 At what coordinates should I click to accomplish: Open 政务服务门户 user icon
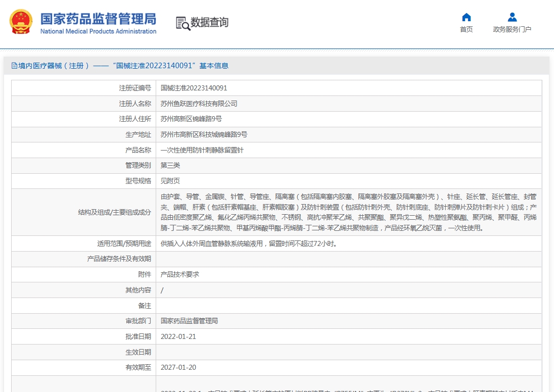point(513,17)
